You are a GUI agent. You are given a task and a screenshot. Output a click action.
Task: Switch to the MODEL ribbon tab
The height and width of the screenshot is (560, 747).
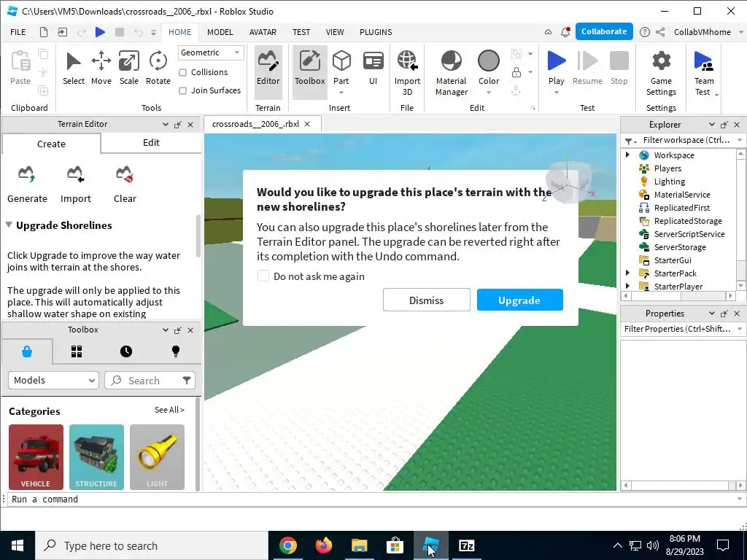point(220,32)
